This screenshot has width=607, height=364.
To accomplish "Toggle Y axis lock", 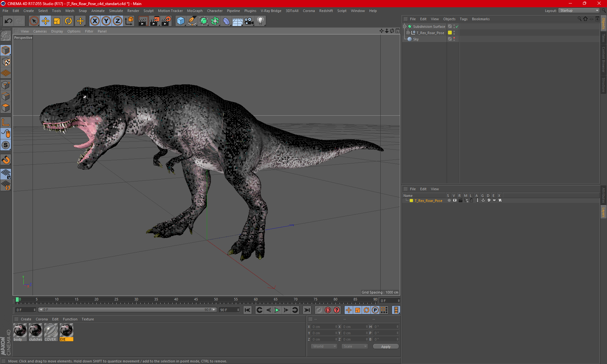I will (x=106, y=21).
